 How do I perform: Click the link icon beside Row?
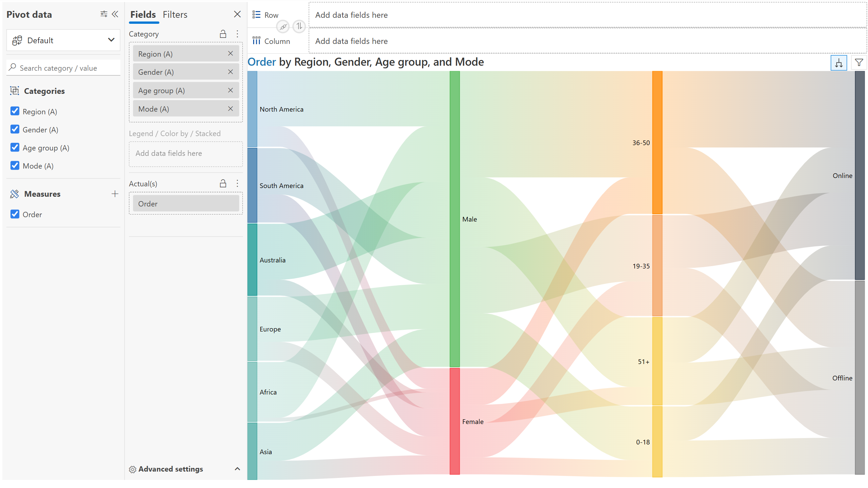tap(283, 26)
